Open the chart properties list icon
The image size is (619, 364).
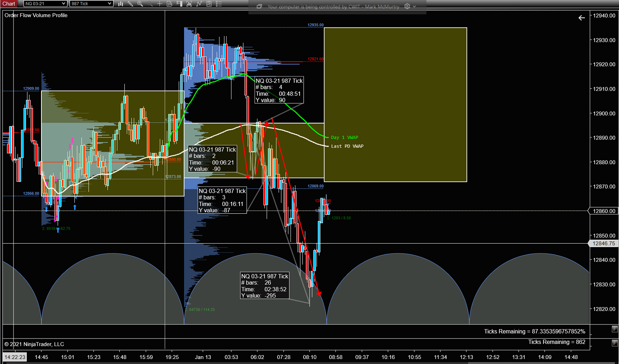point(219,4)
